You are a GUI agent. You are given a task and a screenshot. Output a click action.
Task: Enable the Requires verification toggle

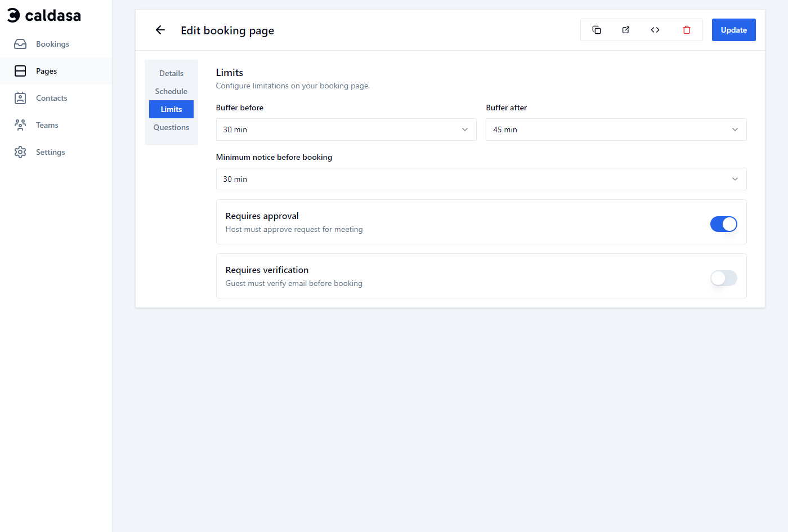[x=723, y=278]
